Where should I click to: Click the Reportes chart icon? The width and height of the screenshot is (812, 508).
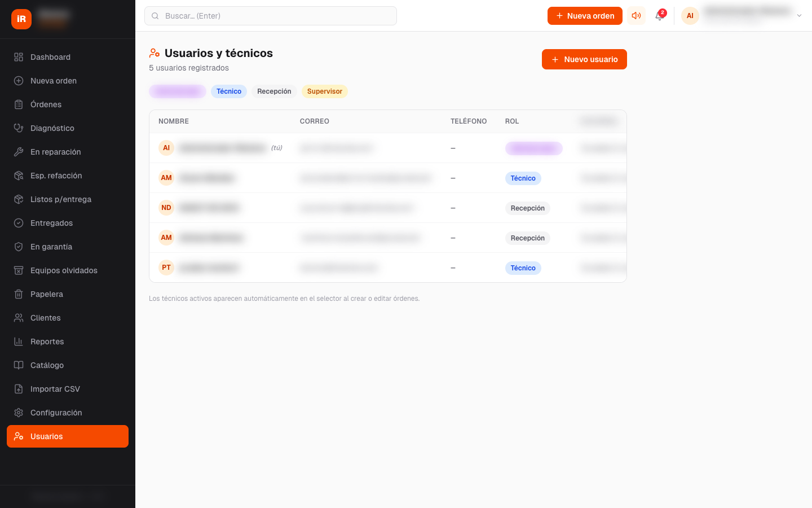[x=19, y=341]
